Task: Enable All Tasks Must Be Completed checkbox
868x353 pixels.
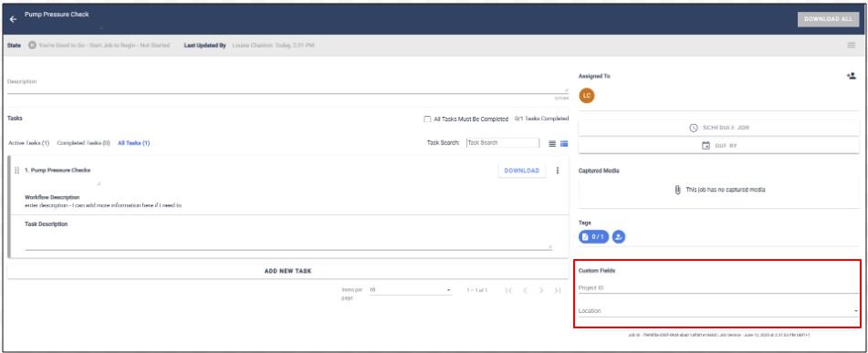Action: (x=427, y=119)
